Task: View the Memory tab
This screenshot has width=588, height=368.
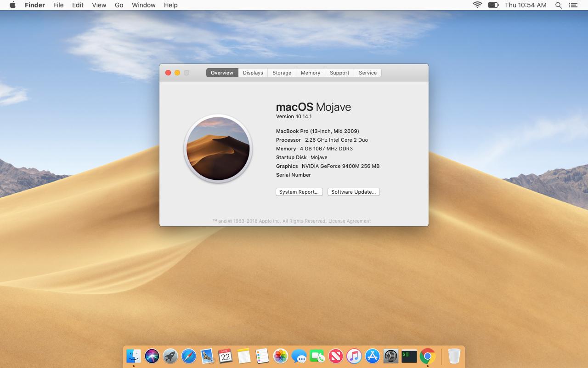Action: (x=311, y=72)
